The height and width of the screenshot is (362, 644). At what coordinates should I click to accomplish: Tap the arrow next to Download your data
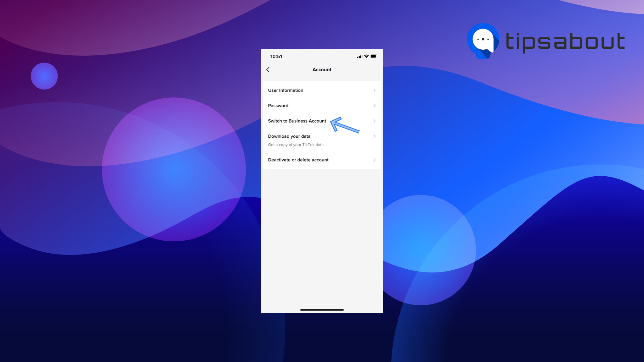(374, 136)
